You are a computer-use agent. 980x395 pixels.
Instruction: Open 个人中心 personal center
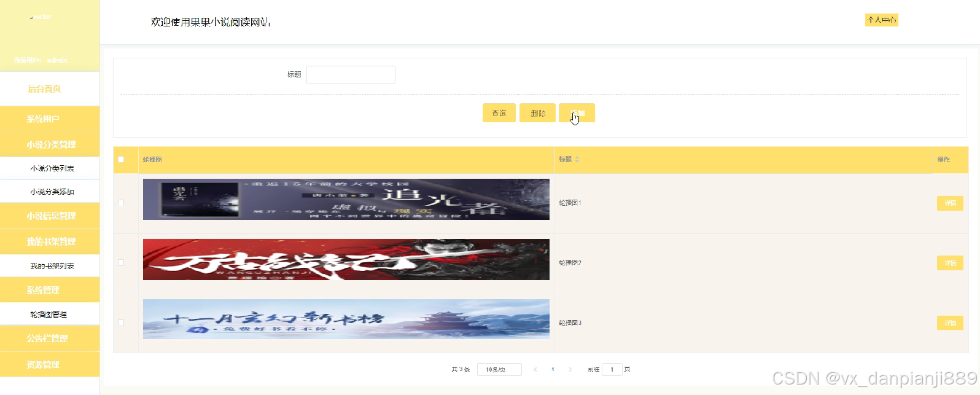[x=882, y=20]
